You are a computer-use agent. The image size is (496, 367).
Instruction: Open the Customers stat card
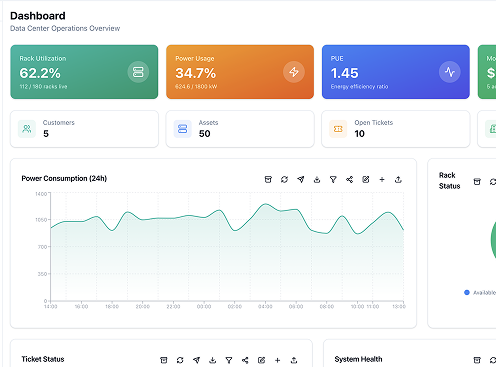[84, 129]
